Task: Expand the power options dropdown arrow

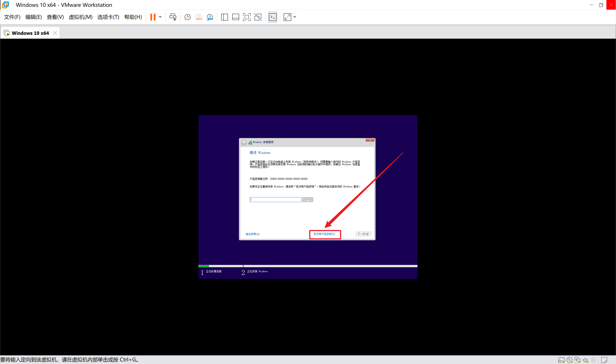Action: click(160, 17)
